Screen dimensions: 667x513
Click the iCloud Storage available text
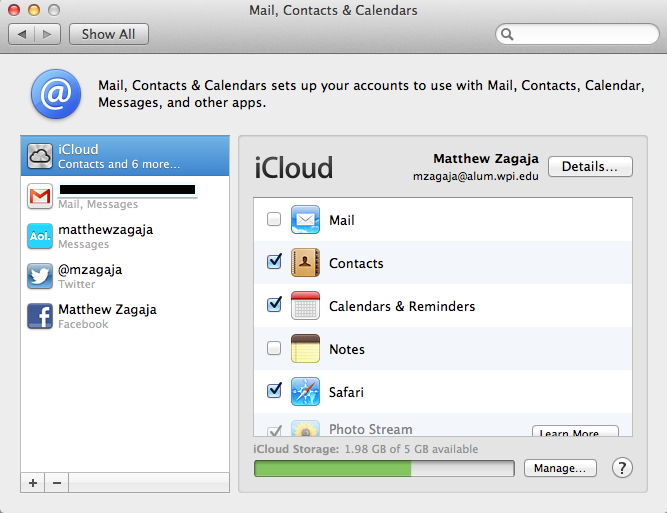pos(366,449)
